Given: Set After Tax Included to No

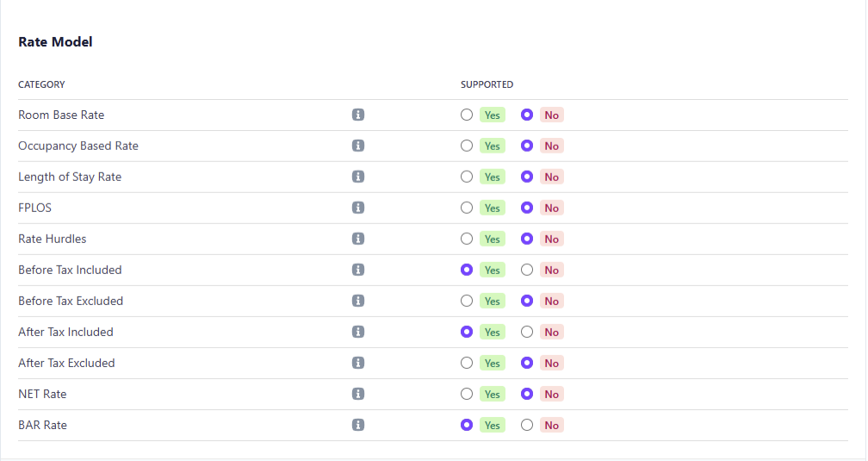Looking at the screenshot, I should 527,332.
